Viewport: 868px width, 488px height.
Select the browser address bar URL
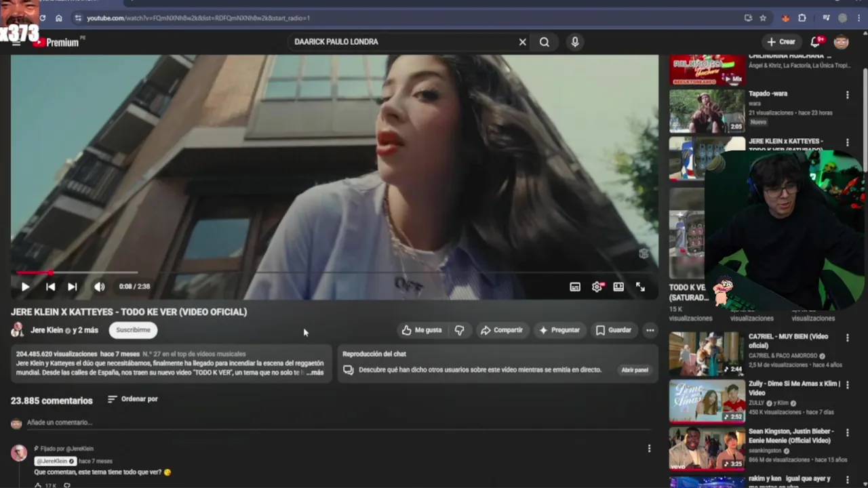(x=199, y=18)
